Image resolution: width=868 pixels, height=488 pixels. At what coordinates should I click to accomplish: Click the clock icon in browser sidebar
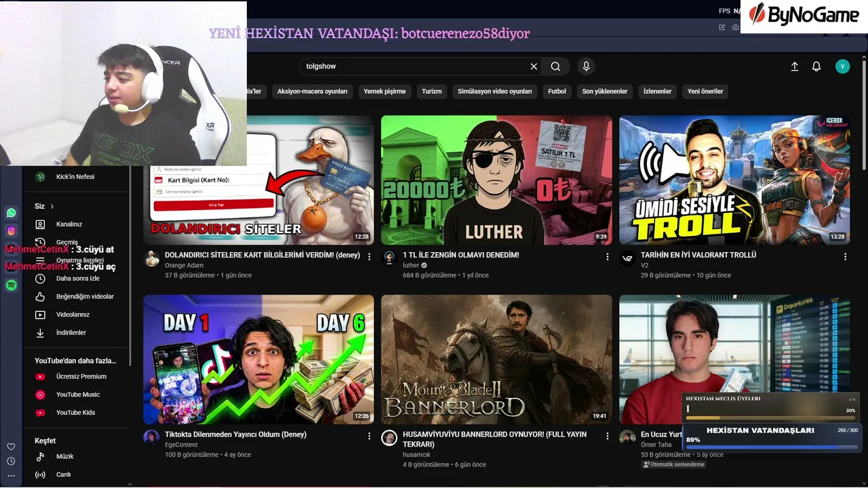pyautogui.click(x=11, y=462)
